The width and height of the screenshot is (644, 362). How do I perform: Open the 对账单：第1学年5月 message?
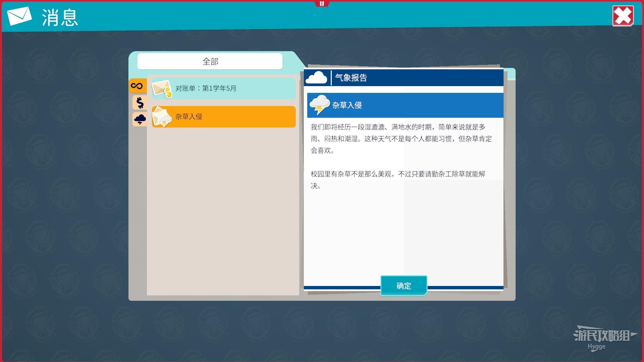pyautogui.click(x=224, y=88)
